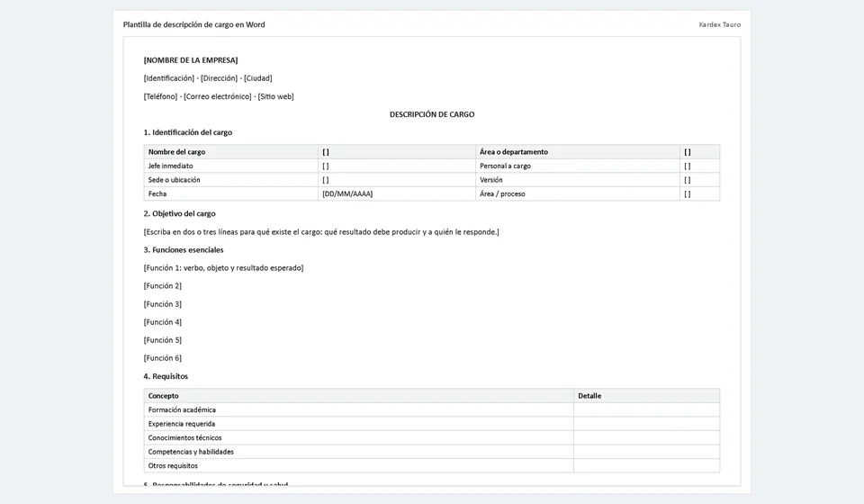Click the '[Función 5]' placeholder

pyautogui.click(x=163, y=340)
